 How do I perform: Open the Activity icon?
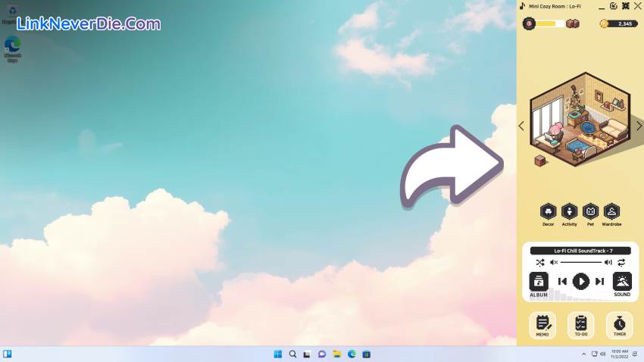pyautogui.click(x=569, y=211)
